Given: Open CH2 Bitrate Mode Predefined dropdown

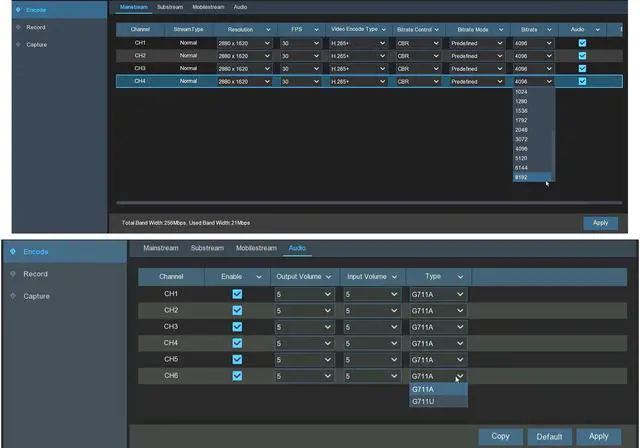Looking at the screenshot, I should click(476, 56).
